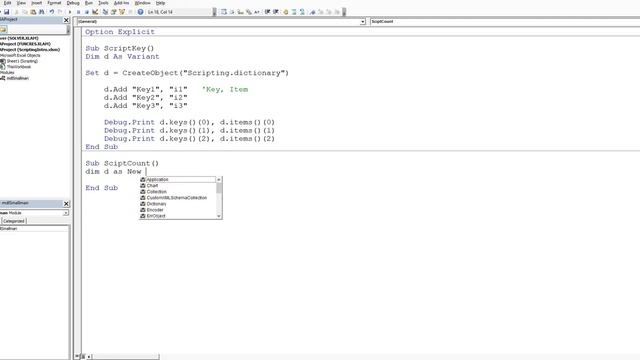Screen dimensions: 640x360
Task: Open the Properties object Module dropdown
Action: pos(65,213)
